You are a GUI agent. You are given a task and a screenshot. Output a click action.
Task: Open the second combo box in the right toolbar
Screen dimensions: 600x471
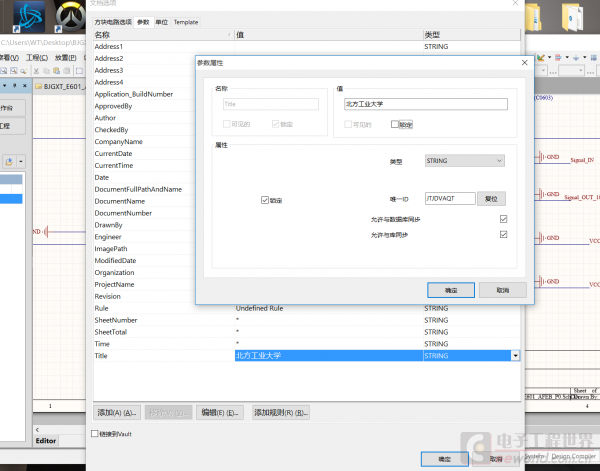click(x=571, y=71)
